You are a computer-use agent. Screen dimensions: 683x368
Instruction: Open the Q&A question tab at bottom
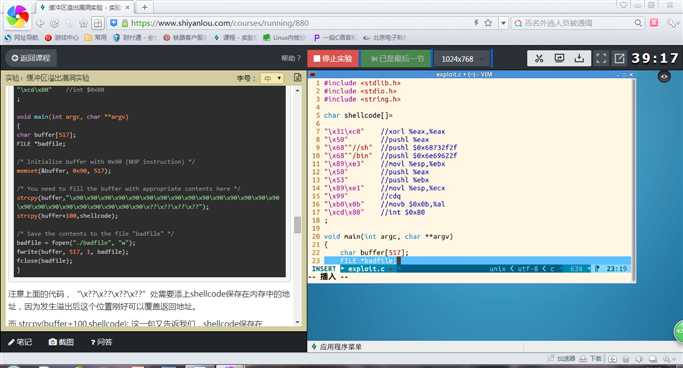tap(101, 342)
